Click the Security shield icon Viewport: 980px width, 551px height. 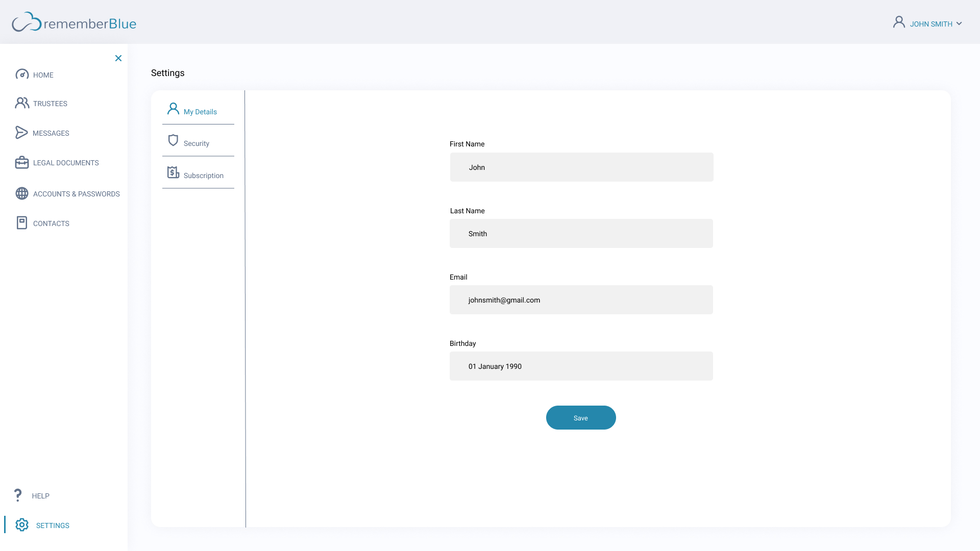pyautogui.click(x=173, y=140)
